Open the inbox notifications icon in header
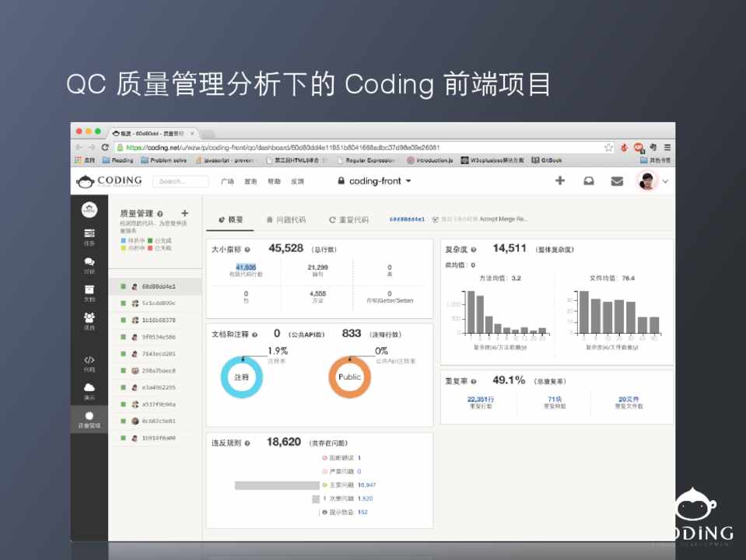 589,181
